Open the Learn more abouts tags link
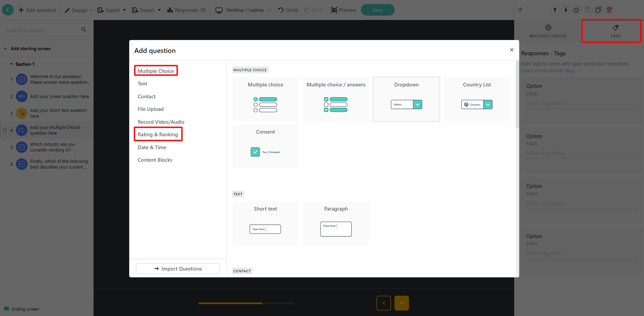The width and height of the screenshot is (644, 316). (548, 71)
